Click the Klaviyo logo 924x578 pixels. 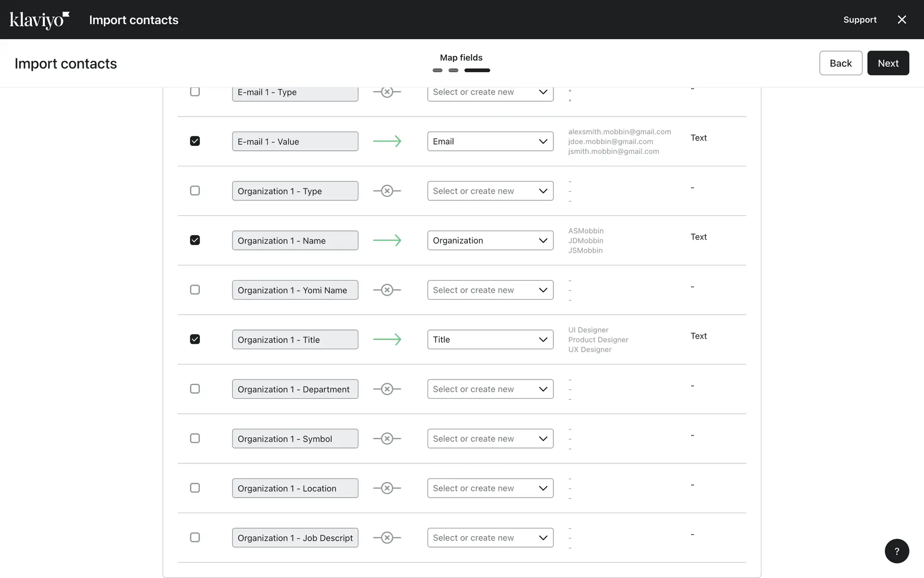(x=39, y=20)
